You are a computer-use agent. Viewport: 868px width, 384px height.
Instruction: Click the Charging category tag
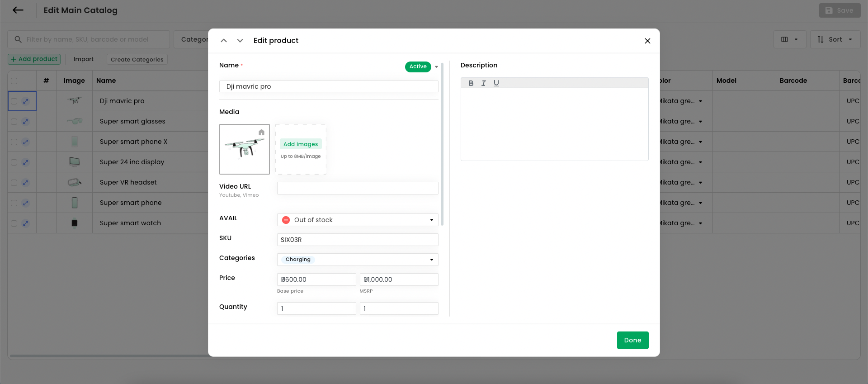(x=298, y=260)
